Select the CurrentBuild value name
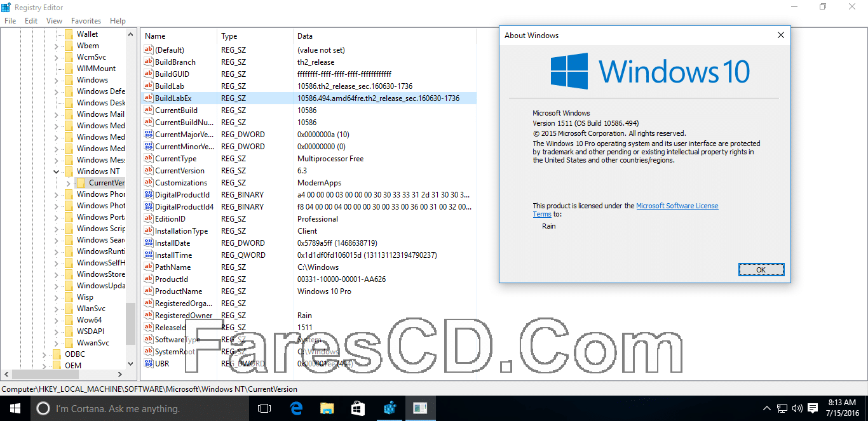 176,110
